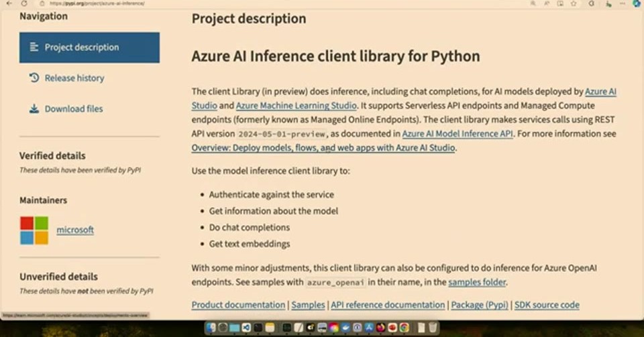Click the Read aloud icon in browser toolbar
This screenshot has height=337, width=644.
(547, 3)
